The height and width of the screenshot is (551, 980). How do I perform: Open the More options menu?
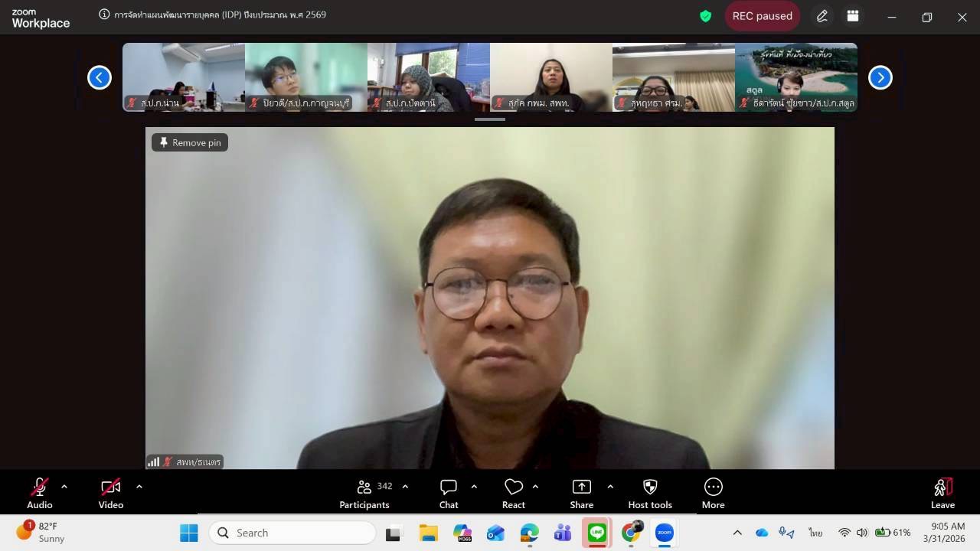click(x=713, y=494)
